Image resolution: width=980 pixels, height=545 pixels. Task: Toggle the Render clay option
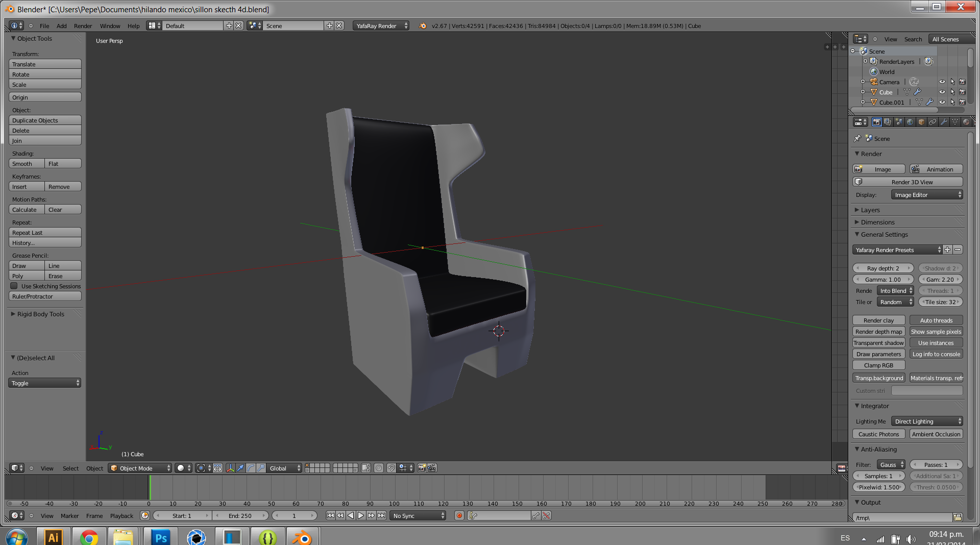coord(878,320)
